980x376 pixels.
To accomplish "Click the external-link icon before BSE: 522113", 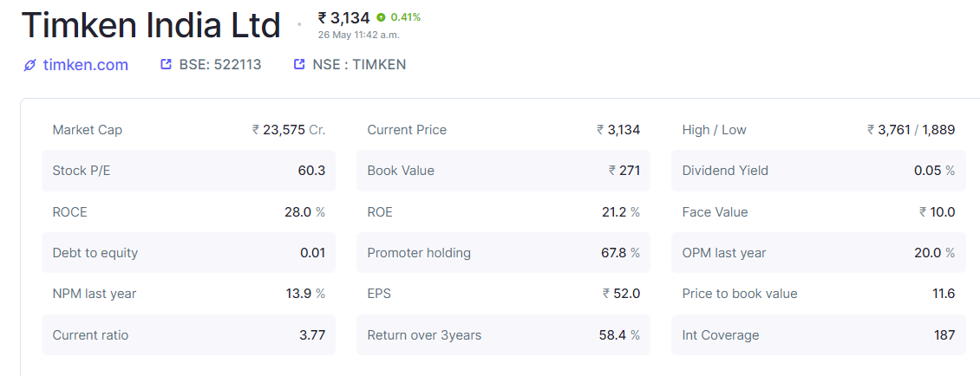I will (x=167, y=64).
